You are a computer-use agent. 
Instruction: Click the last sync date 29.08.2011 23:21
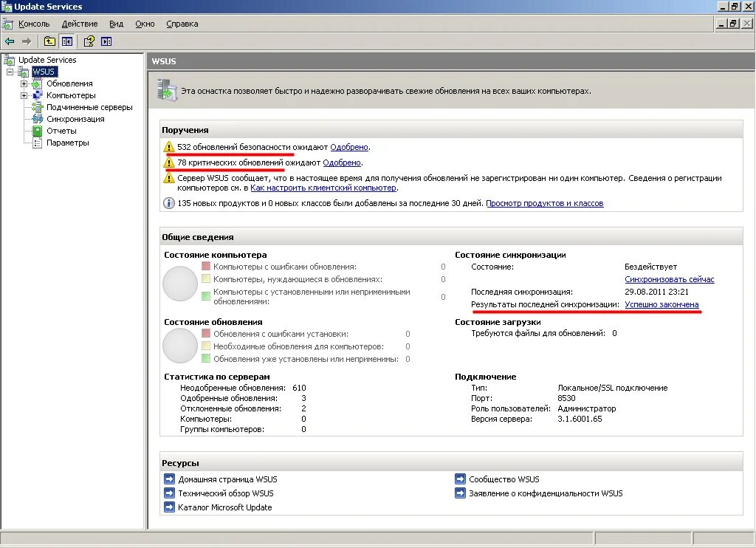656,292
